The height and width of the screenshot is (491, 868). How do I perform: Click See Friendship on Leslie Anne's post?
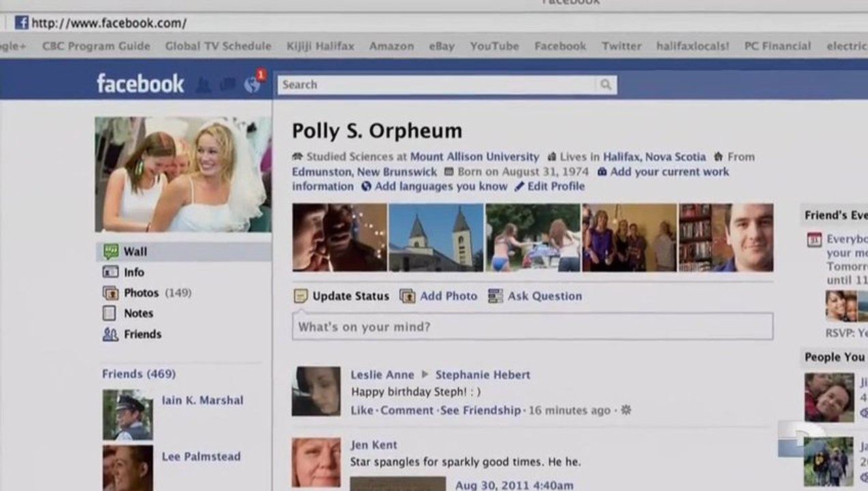[x=480, y=410]
